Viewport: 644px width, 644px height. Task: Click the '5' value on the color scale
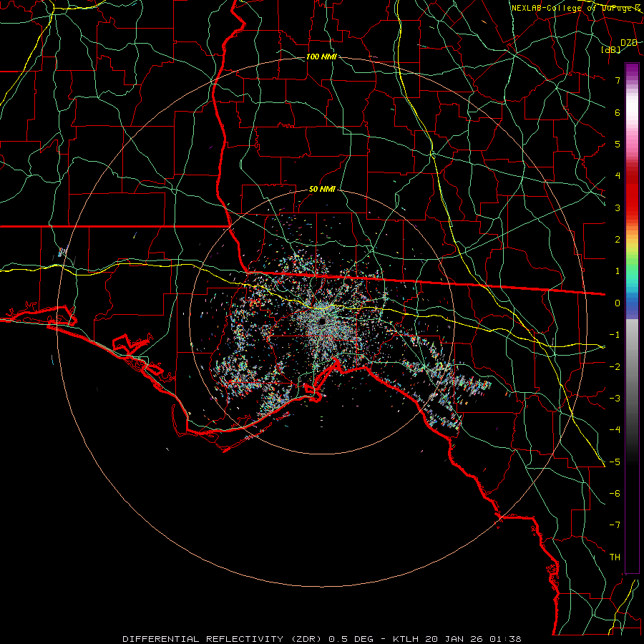pos(618,144)
